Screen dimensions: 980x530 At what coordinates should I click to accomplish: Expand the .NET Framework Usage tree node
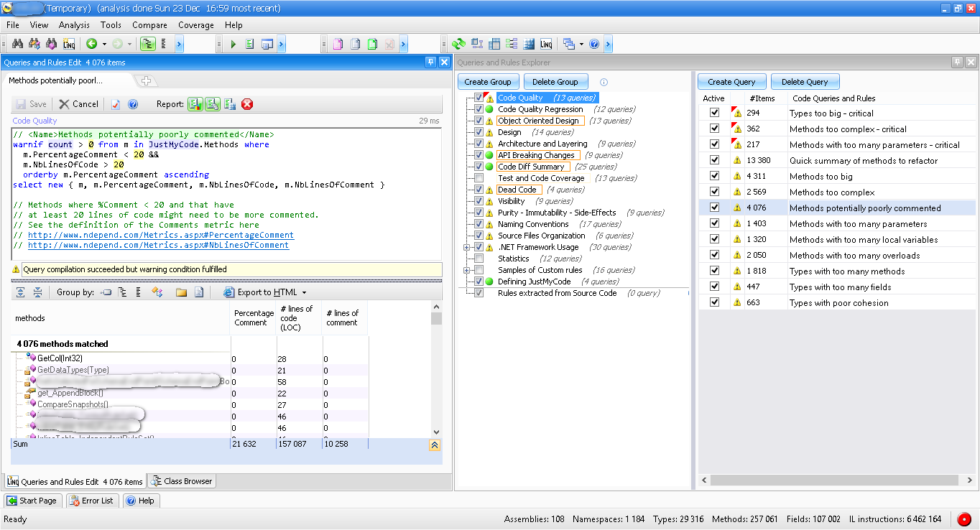(x=467, y=247)
